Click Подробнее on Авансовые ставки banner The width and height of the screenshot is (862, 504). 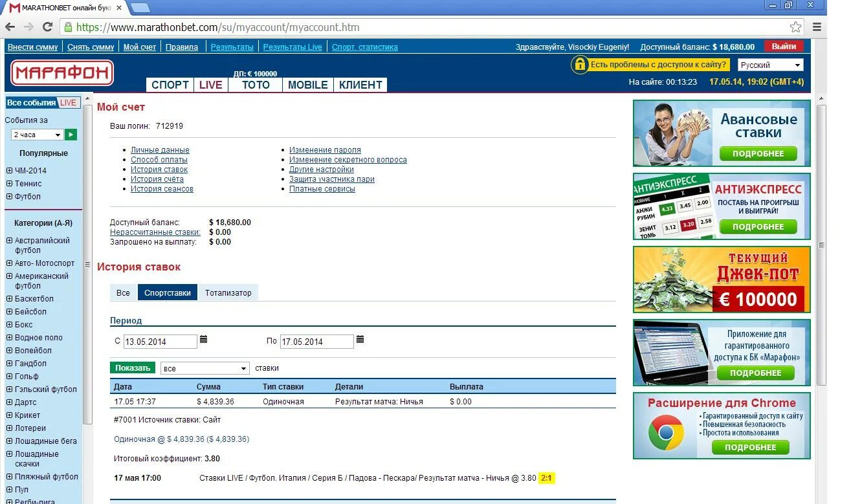coord(758,154)
